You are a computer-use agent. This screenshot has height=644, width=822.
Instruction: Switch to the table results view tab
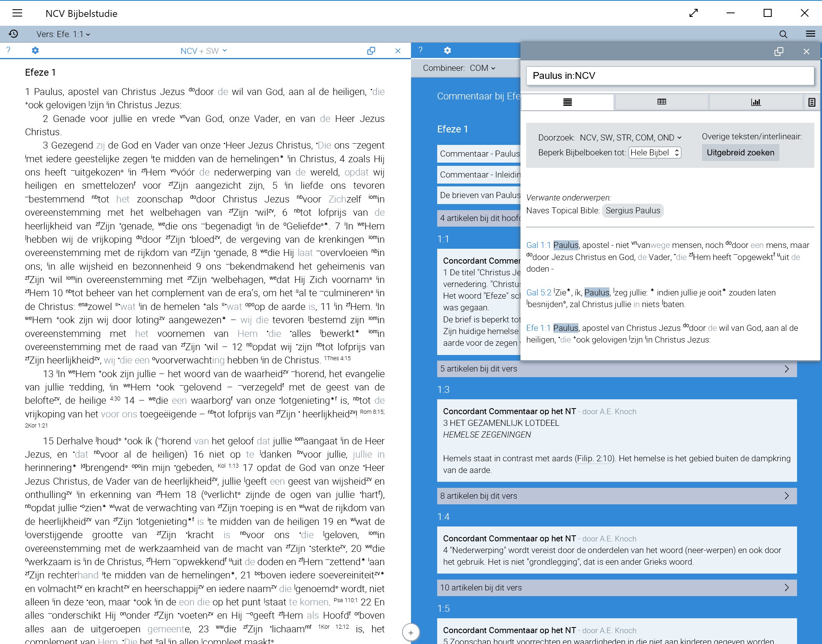tap(661, 102)
